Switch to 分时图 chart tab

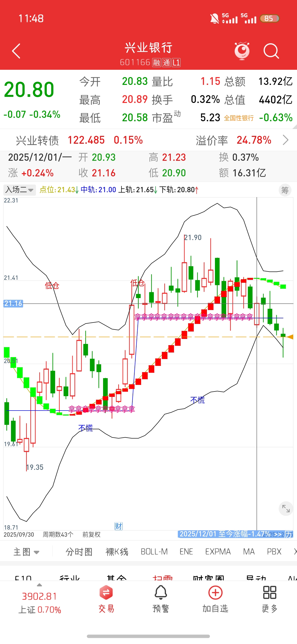79,552
